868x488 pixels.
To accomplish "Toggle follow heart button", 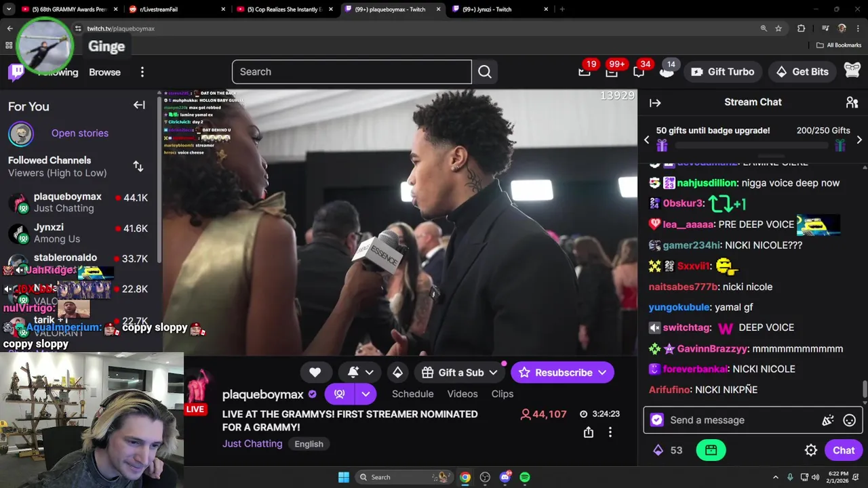I will (x=315, y=372).
